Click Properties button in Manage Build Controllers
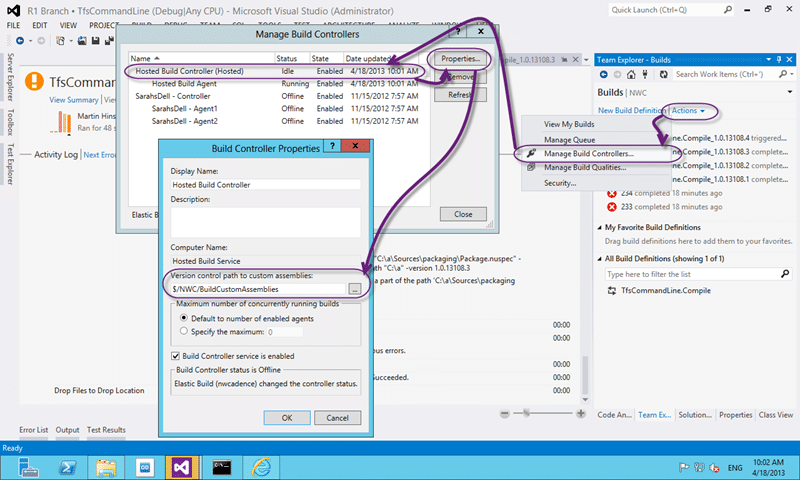 460,59
